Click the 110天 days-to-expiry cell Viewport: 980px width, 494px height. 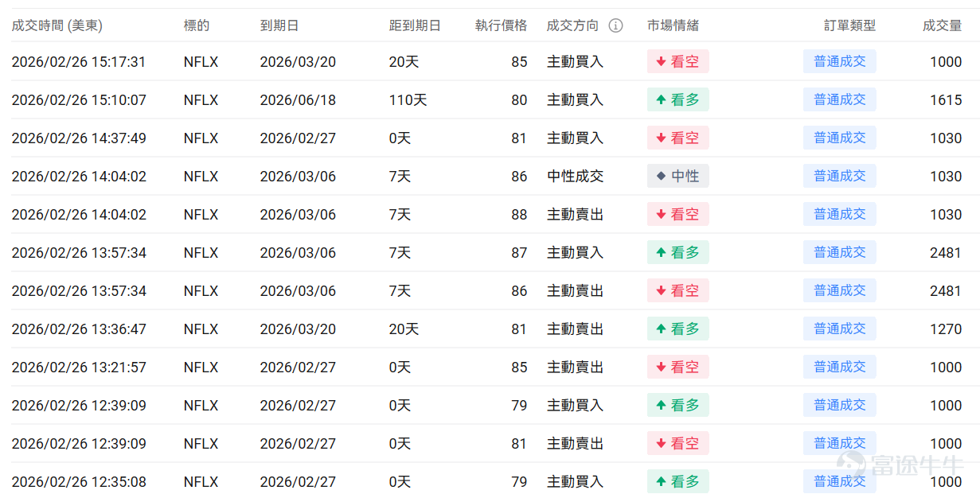click(x=408, y=100)
